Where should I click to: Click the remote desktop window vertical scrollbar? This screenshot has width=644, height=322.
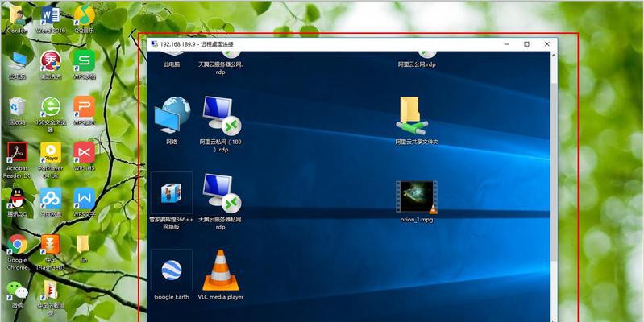pyautogui.click(x=554, y=172)
